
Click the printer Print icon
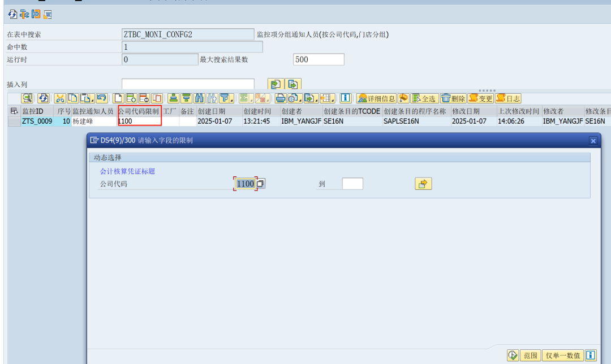pos(280,98)
